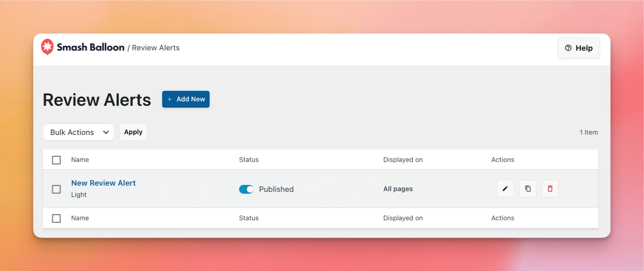This screenshot has height=271, width=644.
Task: Toggle the Published status switch off
Action: click(246, 189)
